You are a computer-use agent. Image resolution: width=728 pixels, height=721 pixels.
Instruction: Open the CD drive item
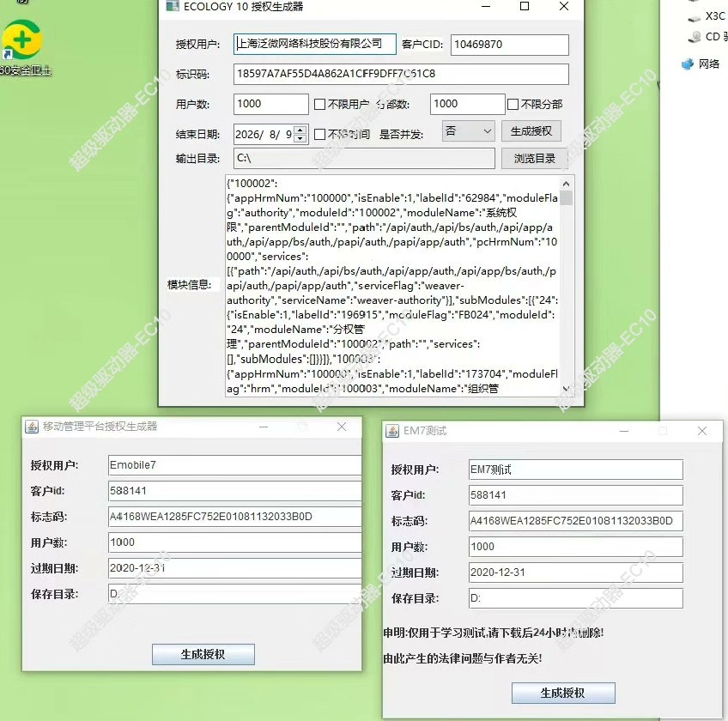pyautogui.click(x=707, y=37)
